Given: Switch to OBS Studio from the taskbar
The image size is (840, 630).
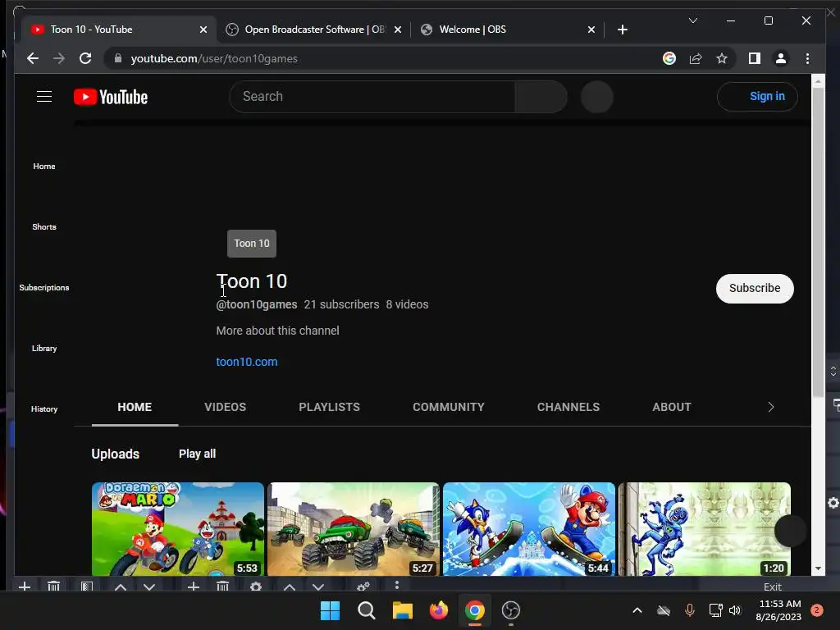Looking at the screenshot, I should point(510,610).
